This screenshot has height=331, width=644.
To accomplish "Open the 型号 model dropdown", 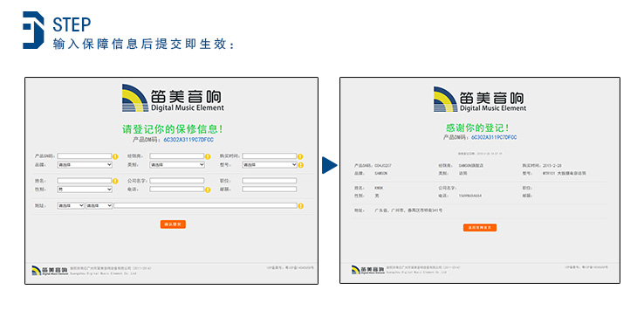I will pos(270,165).
